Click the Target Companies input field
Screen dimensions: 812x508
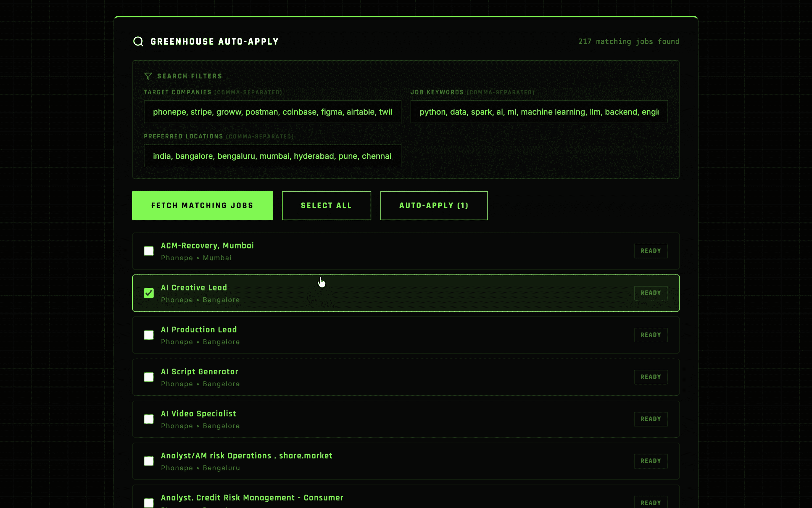(272, 112)
